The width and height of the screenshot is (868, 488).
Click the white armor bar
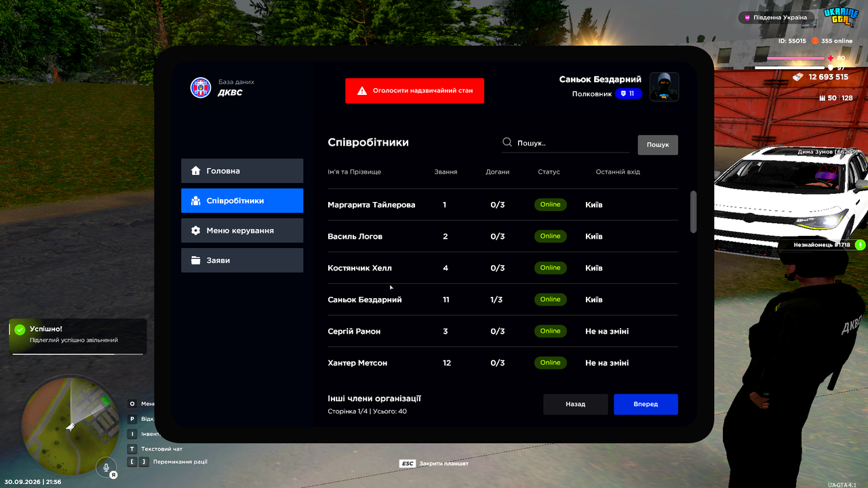coord(791,68)
